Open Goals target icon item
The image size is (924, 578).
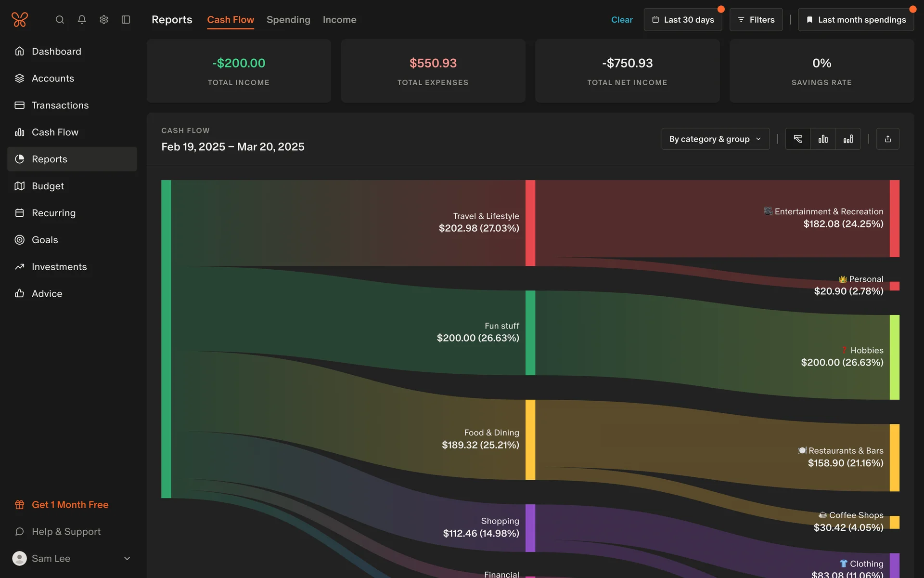point(44,240)
